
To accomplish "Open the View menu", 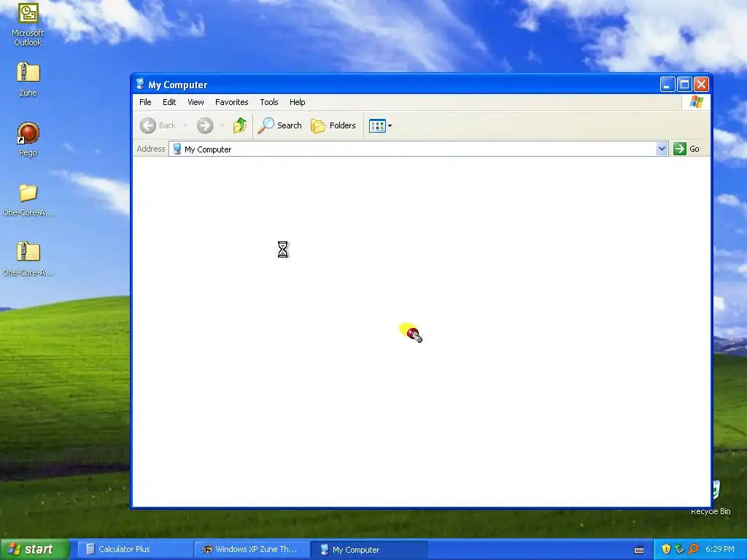I will (x=196, y=102).
